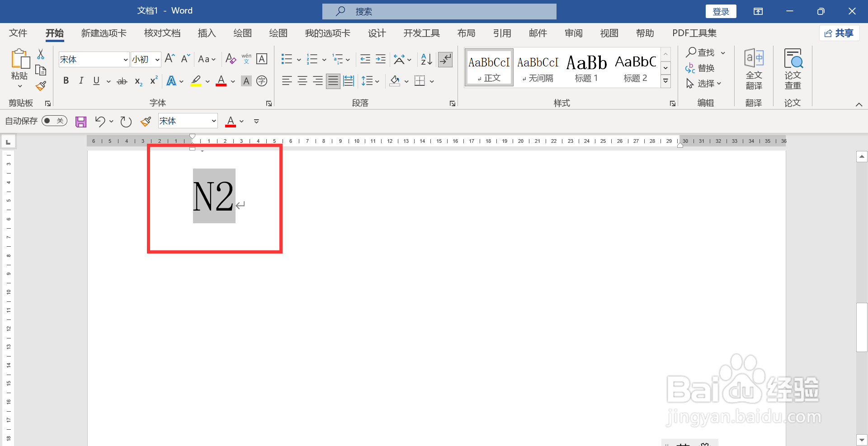Click Format Painter in quick access toolbar
The image size is (868, 446).
(146, 122)
